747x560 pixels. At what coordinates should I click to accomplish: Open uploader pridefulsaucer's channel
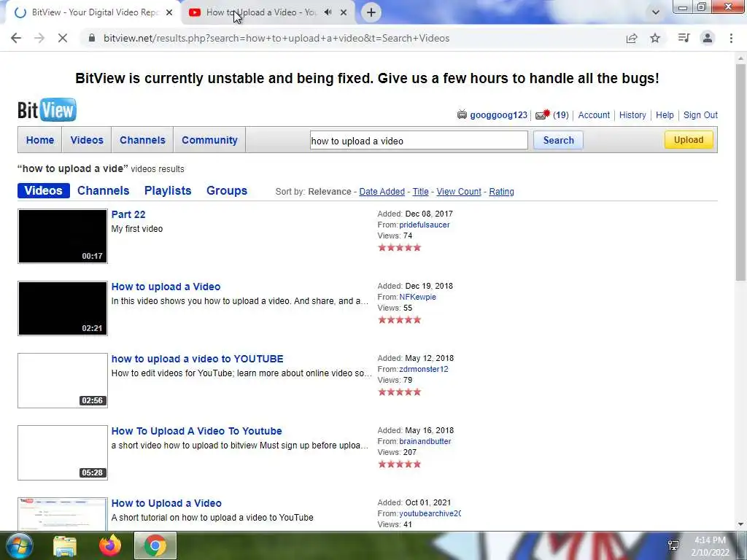click(424, 225)
